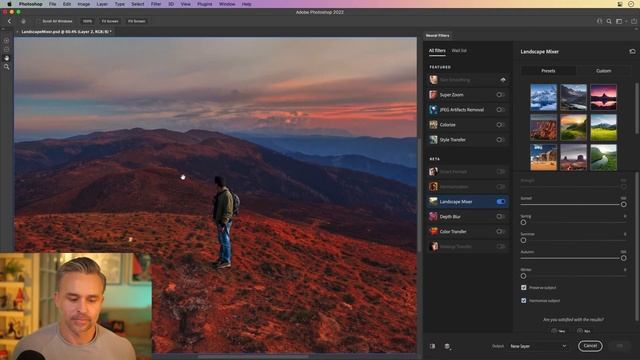The width and height of the screenshot is (640, 360).
Task: Open the Layer menu
Action: pos(102,4)
